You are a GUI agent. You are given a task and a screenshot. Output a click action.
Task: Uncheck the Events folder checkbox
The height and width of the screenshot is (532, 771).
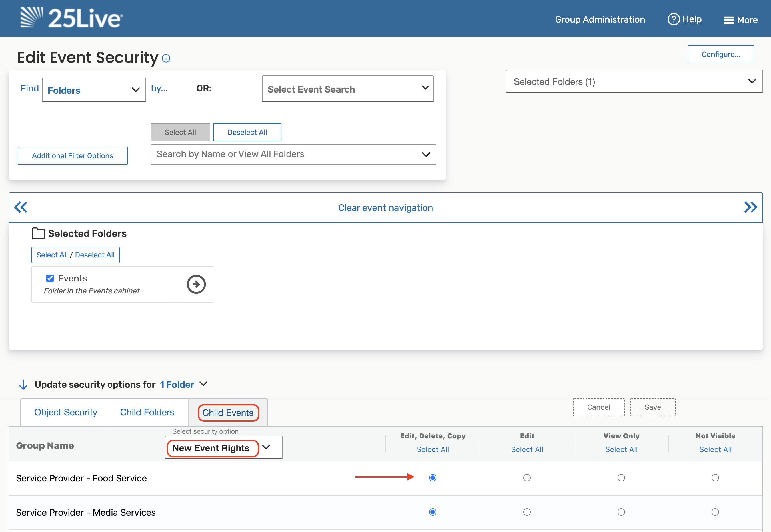click(50, 278)
